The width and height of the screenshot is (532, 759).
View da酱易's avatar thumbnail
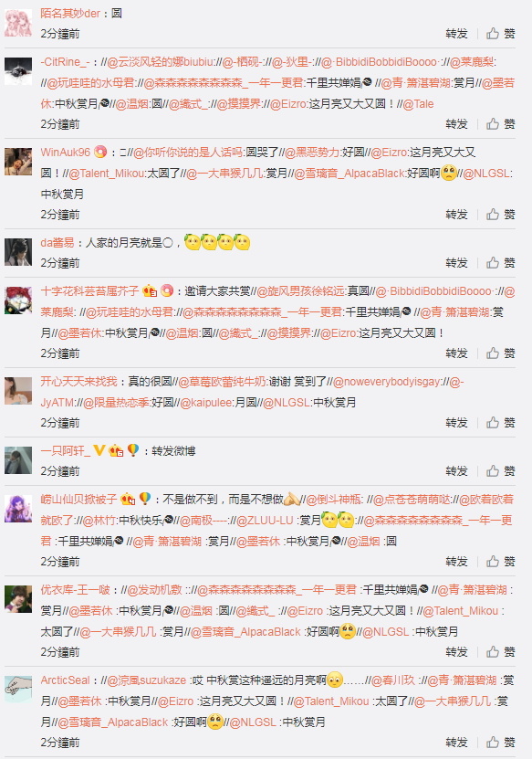pyautogui.click(x=18, y=252)
